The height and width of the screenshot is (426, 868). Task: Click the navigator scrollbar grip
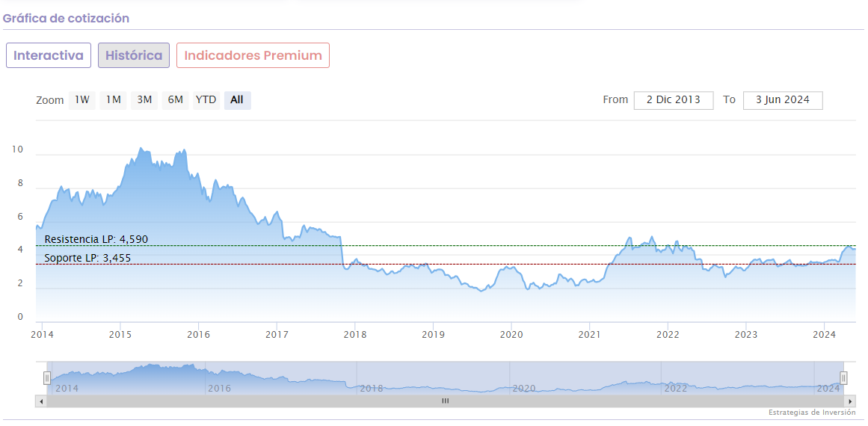446,401
